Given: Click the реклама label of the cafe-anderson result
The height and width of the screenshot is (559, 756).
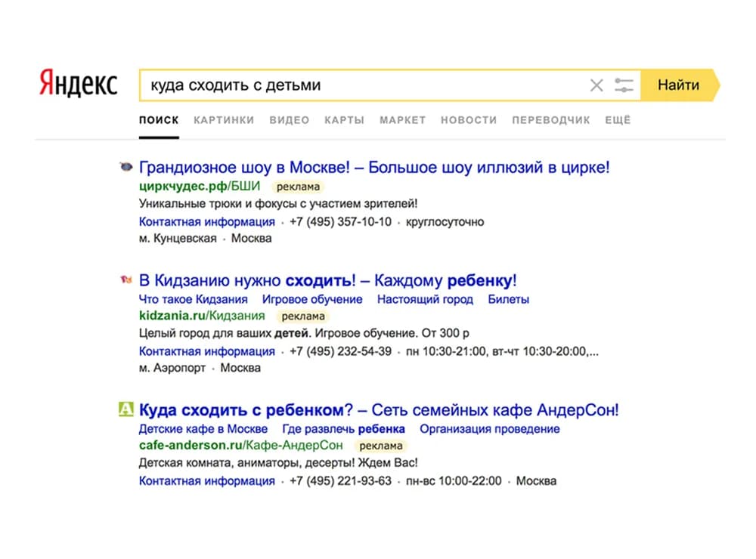Looking at the screenshot, I should pyautogui.click(x=381, y=446).
